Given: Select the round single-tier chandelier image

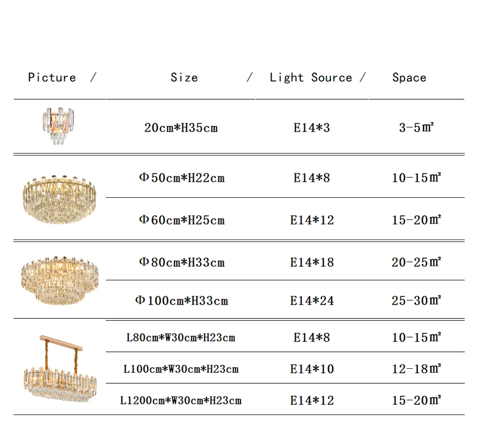Looking at the screenshot, I should point(59,199).
